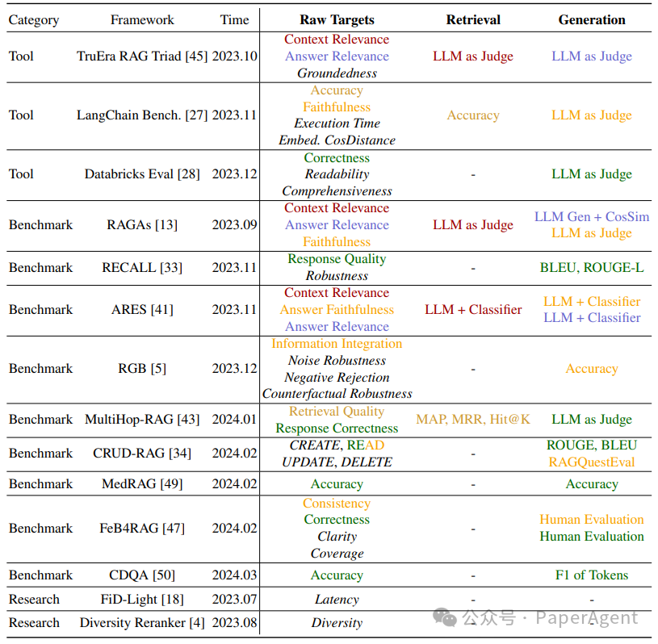
Task: Click 'Counterfactual Robustness' raw target
Action: (x=337, y=394)
